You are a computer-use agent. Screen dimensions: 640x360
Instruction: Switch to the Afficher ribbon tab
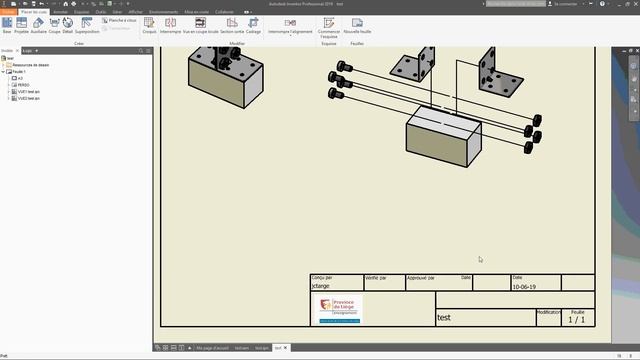[x=136, y=12]
